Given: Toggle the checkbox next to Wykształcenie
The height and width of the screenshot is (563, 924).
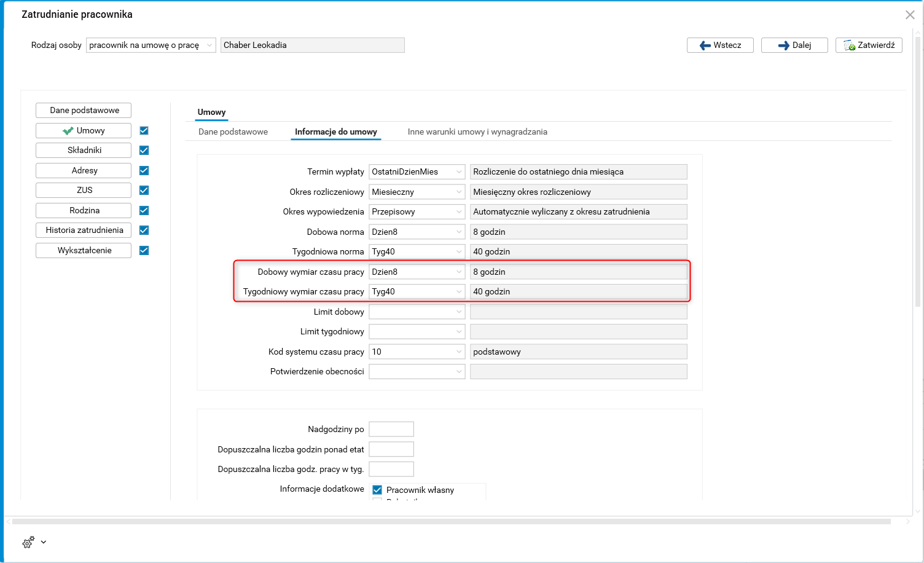Looking at the screenshot, I should pos(144,250).
